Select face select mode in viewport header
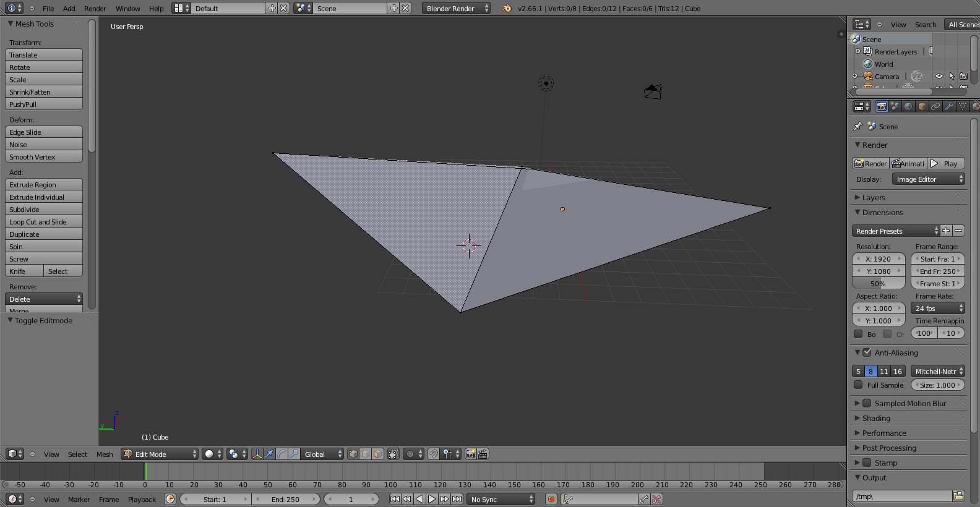The image size is (980, 507). click(x=377, y=454)
